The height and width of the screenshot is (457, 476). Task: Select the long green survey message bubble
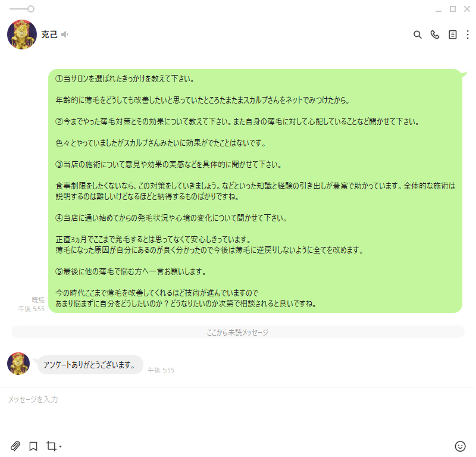255,191
